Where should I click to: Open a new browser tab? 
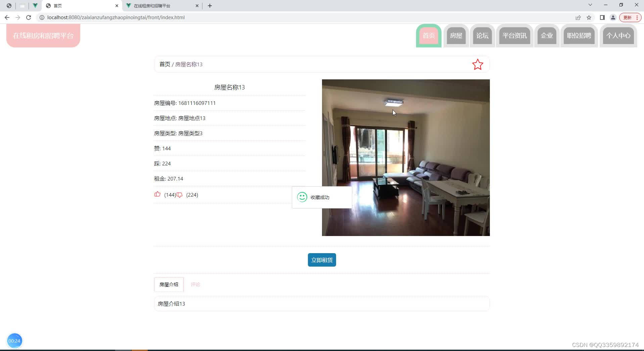(210, 6)
